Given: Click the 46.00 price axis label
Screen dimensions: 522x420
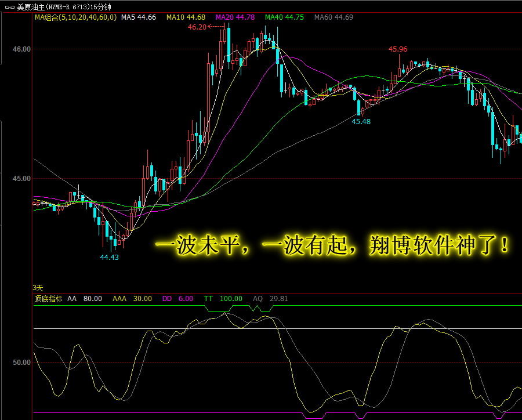Looking at the screenshot, I should [x=21, y=49].
